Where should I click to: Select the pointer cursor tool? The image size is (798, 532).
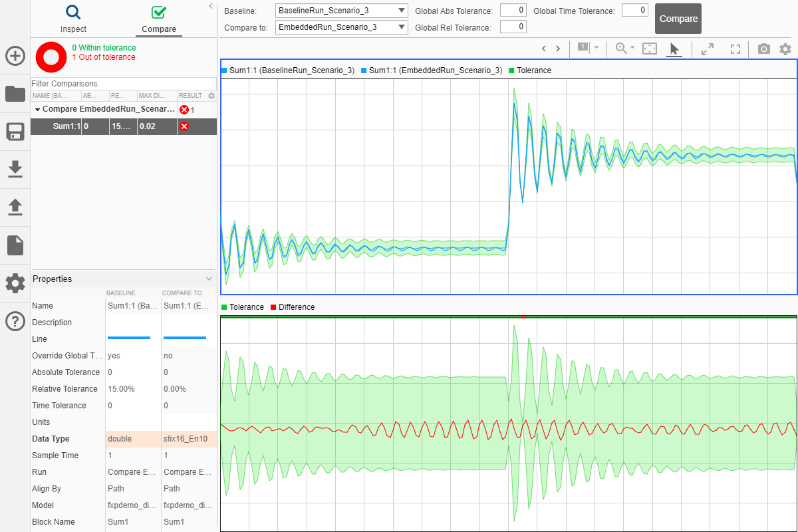(674, 49)
